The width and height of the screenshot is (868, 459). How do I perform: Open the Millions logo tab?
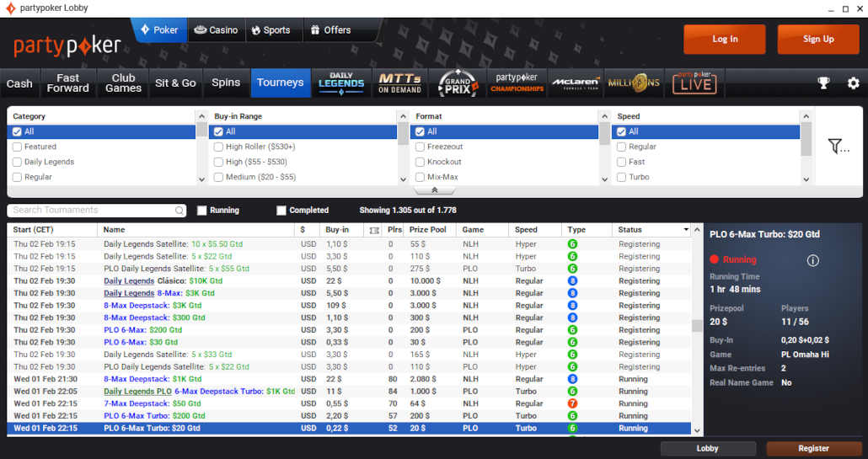(x=634, y=83)
